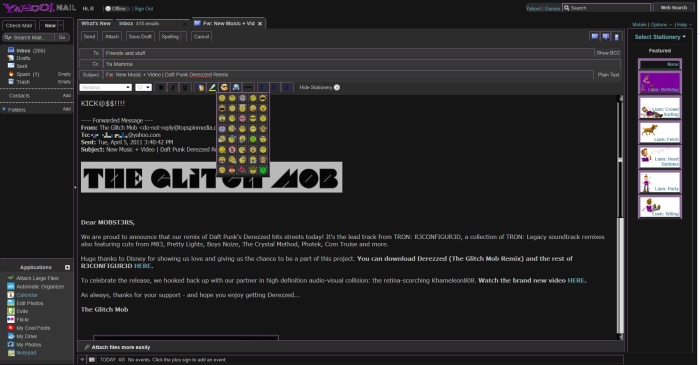Open the text highlight color tool

pyautogui.click(x=212, y=87)
